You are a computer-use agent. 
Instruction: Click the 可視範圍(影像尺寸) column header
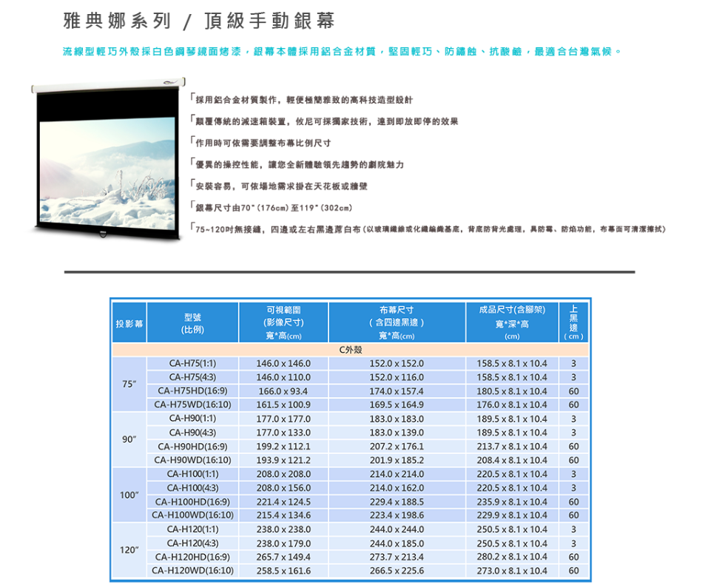[x=283, y=323]
